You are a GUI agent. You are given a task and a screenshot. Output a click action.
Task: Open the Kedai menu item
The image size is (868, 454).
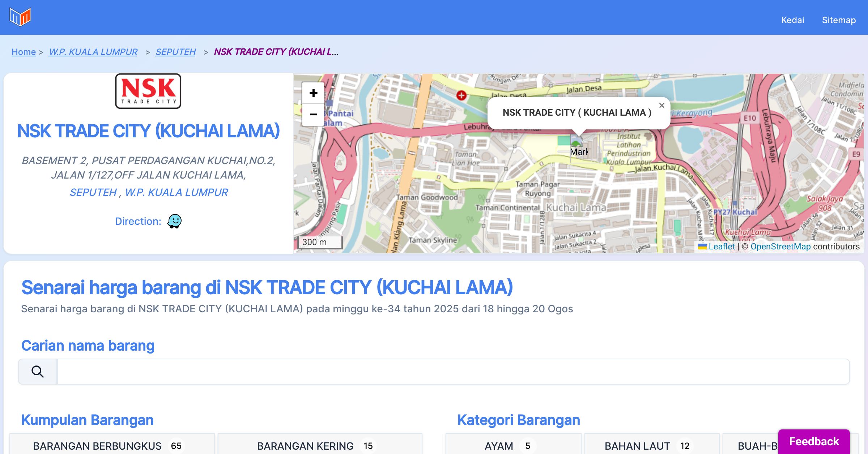[792, 20]
